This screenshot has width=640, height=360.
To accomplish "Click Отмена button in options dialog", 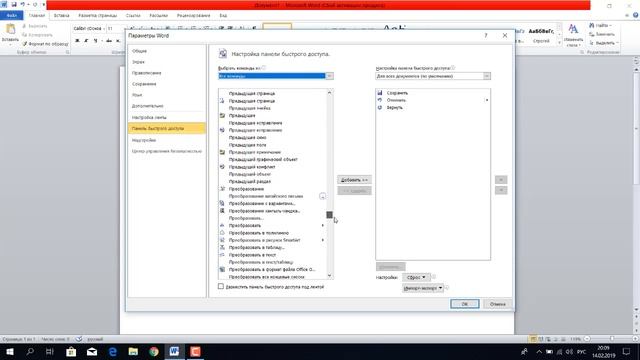I will pyautogui.click(x=498, y=304).
